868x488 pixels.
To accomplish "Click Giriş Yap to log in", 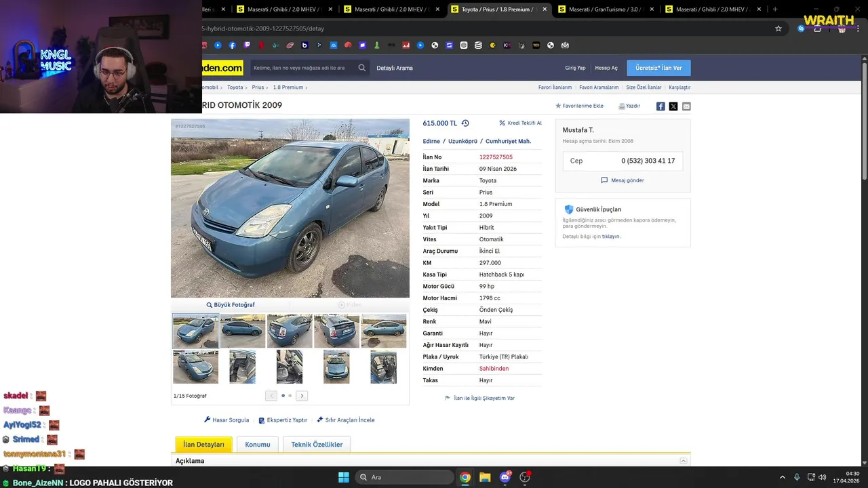I will [x=575, y=68].
